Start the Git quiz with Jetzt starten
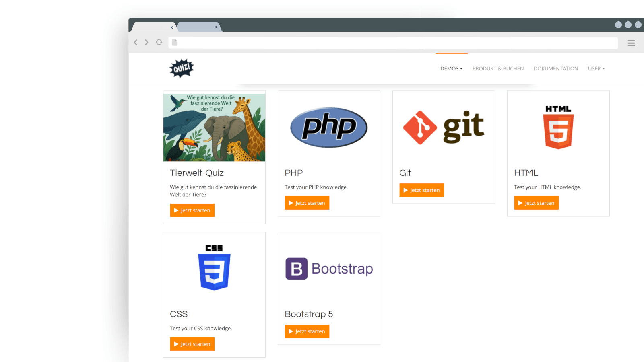 coord(421,190)
